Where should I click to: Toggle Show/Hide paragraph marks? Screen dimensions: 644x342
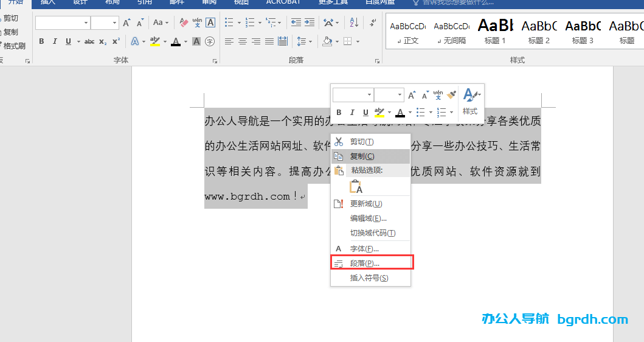(373, 22)
